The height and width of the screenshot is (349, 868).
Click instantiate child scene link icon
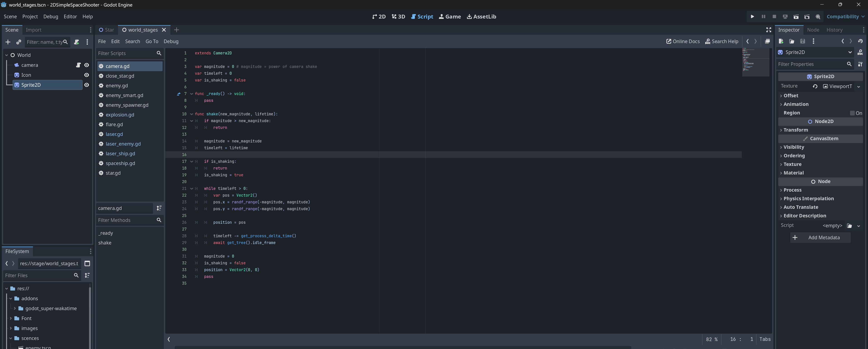click(19, 42)
